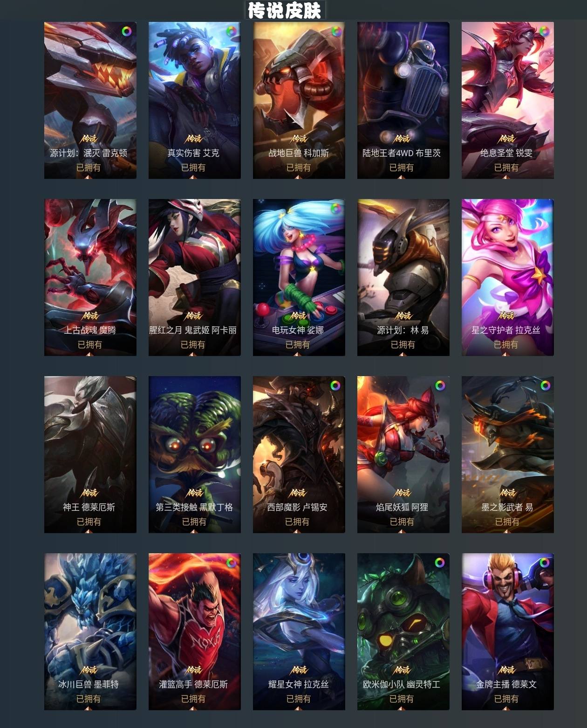This screenshot has height=728, width=587.
Task: Select the 源计划:林 易 skin thumbnail
Action: click(x=403, y=277)
